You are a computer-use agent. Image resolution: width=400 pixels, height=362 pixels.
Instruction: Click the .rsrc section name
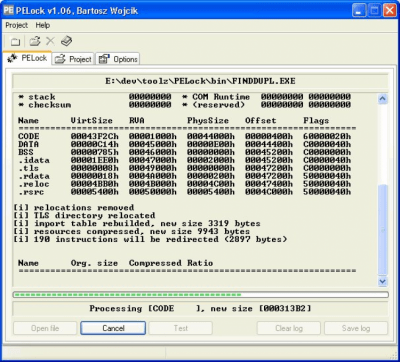[x=31, y=192]
